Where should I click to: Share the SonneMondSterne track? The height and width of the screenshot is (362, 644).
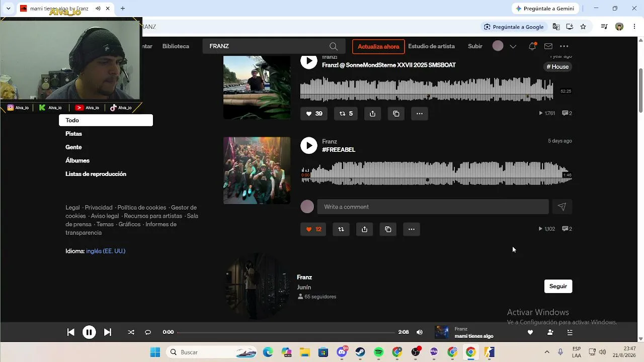coord(372,114)
